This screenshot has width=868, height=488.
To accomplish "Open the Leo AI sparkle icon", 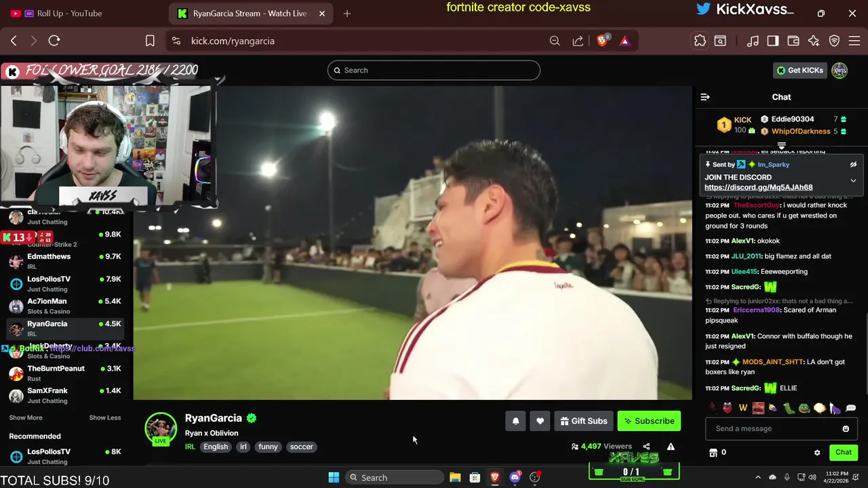I will click(814, 41).
